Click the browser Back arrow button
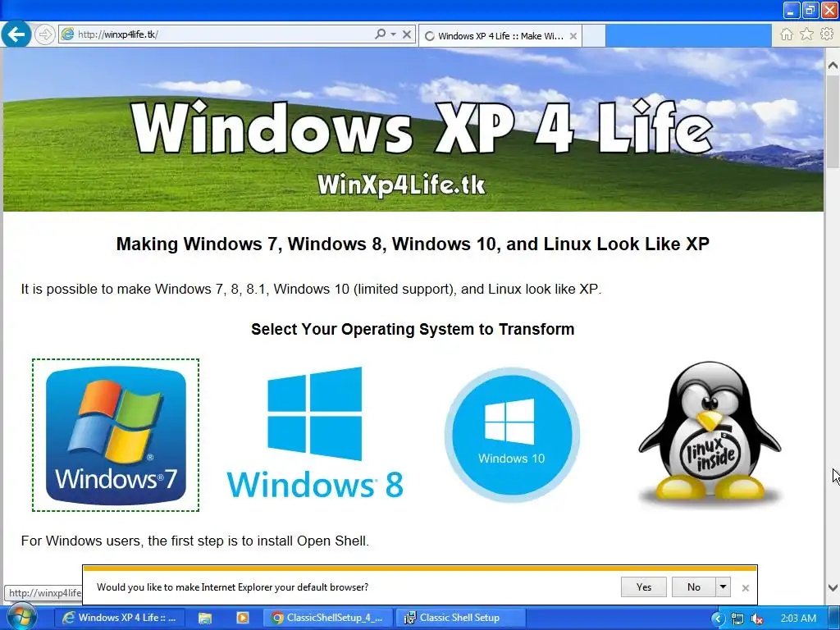 16,34
